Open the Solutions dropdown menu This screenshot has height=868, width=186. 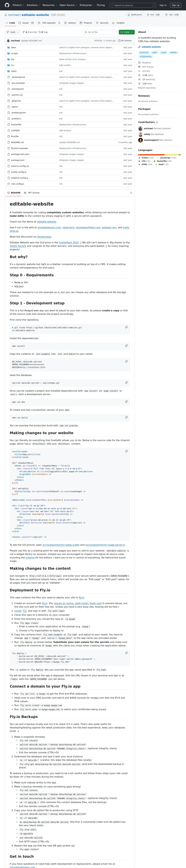click(33, 5)
